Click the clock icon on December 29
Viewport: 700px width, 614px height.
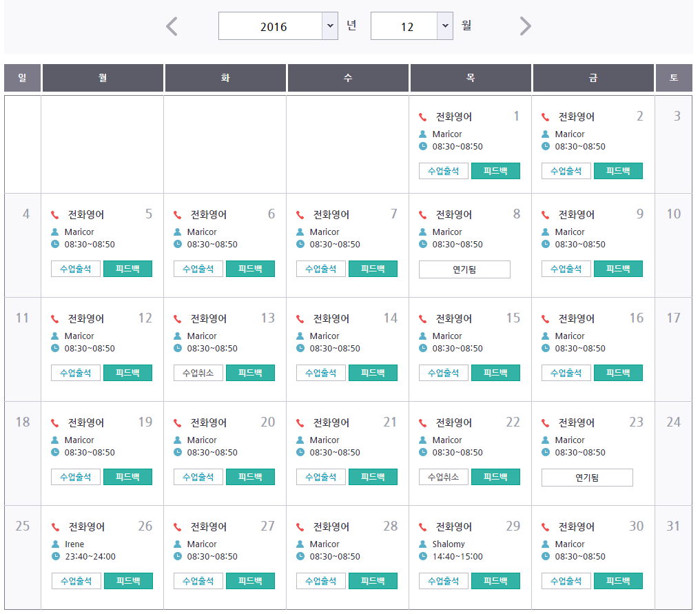coord(423,557)
